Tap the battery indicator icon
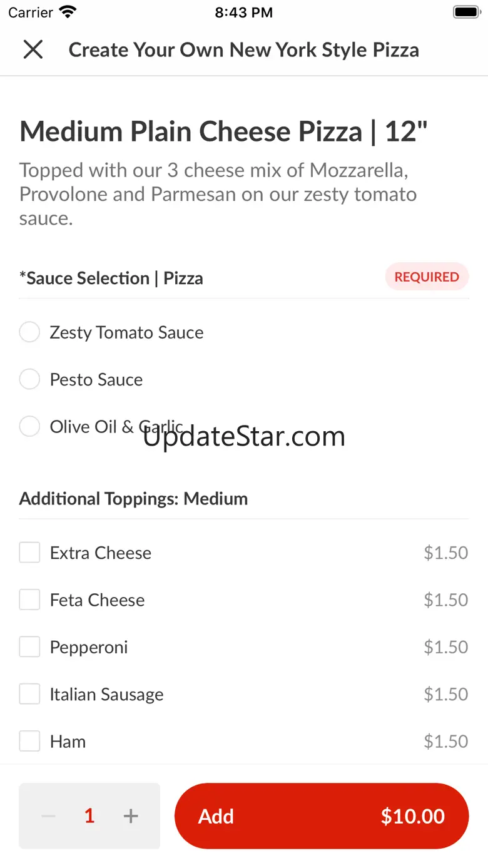This screenshot has width=488, height=868. (466, 12)
